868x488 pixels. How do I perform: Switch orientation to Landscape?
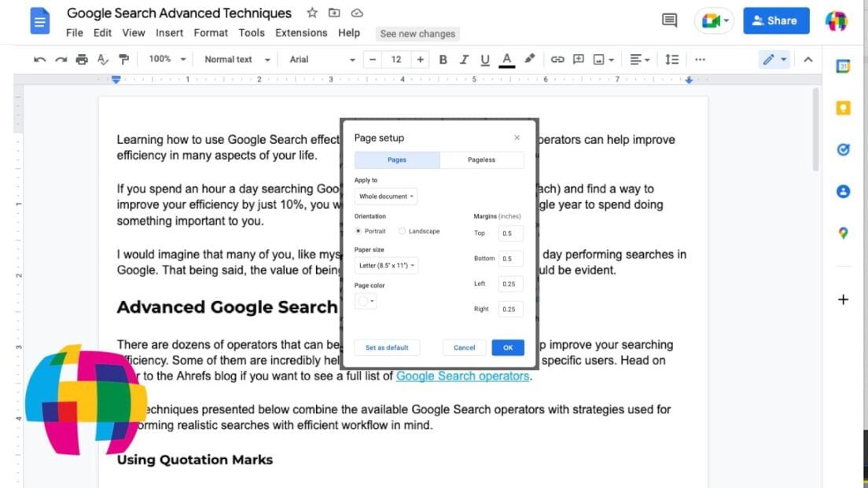[401, 231]
